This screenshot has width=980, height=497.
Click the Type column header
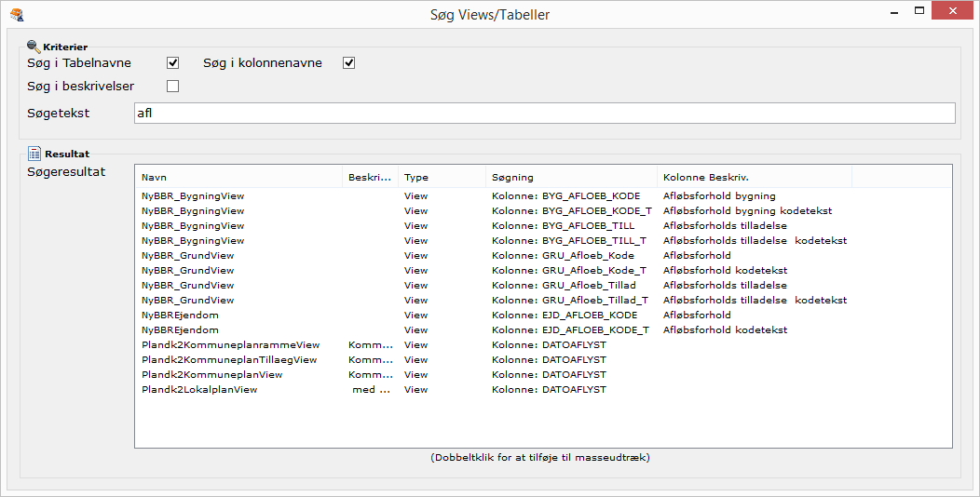tap(442, 177)
